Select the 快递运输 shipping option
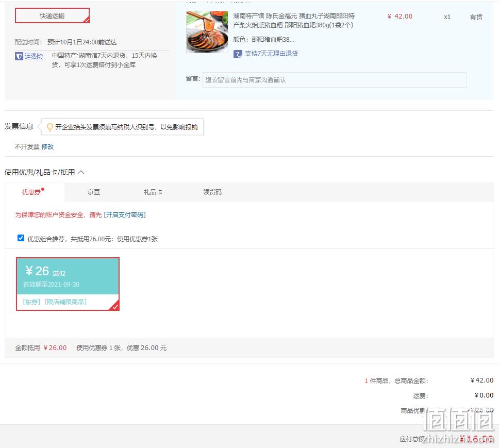Image resolution: width=499 pixels, height=448 pixels. pyautogui.click(x=52, y=15)
